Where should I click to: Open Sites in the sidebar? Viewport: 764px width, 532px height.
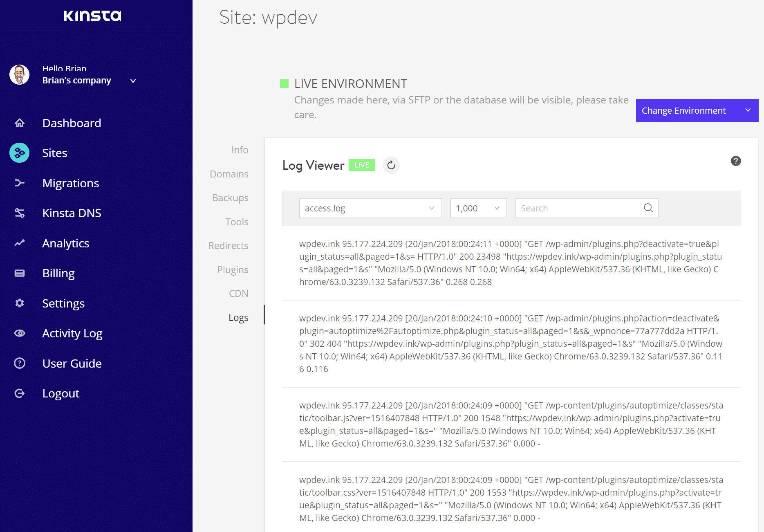pos(55,153)
